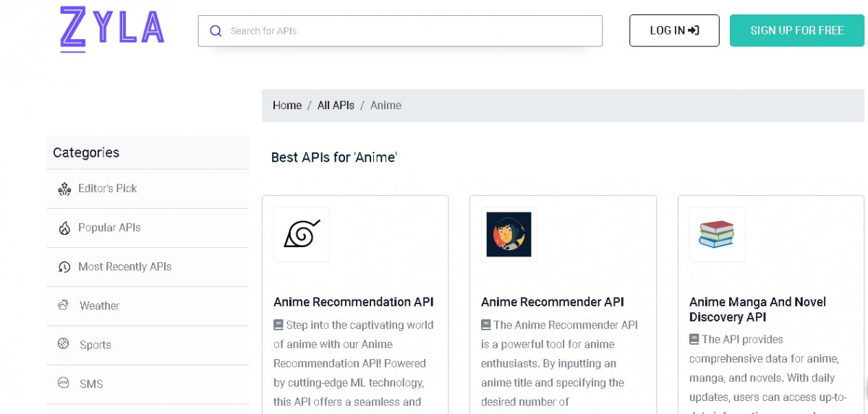The height and width of the screenshot is (414, 868).
Task: Open Anime Recommender API title
Action: pos(553,302)
